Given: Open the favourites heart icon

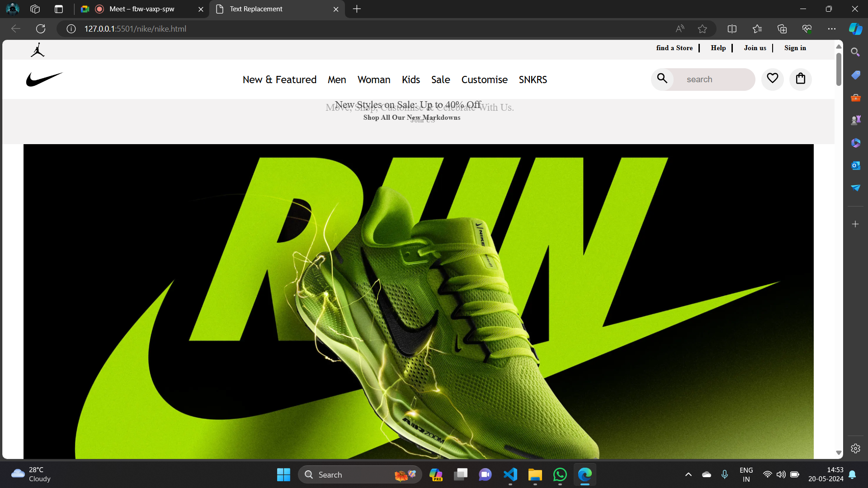Looking at the screenshot, I should coord(773,79).
